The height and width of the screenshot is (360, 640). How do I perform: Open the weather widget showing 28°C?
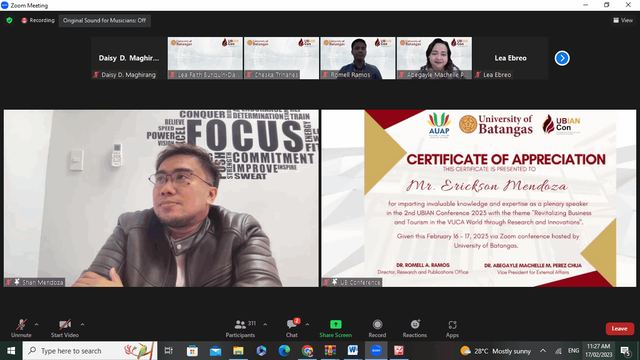[495, 351]
